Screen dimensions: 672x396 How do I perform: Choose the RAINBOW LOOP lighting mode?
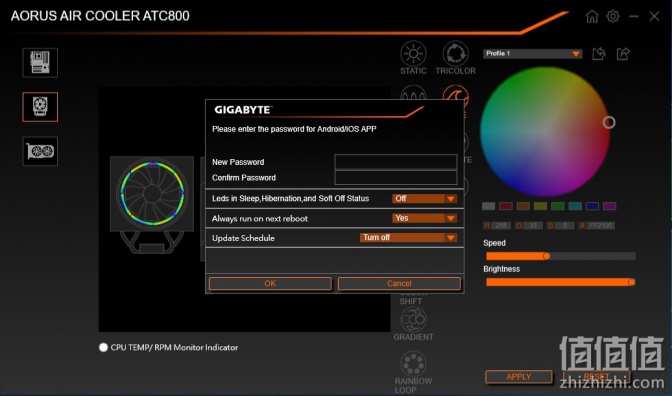[x=413, y=372]
